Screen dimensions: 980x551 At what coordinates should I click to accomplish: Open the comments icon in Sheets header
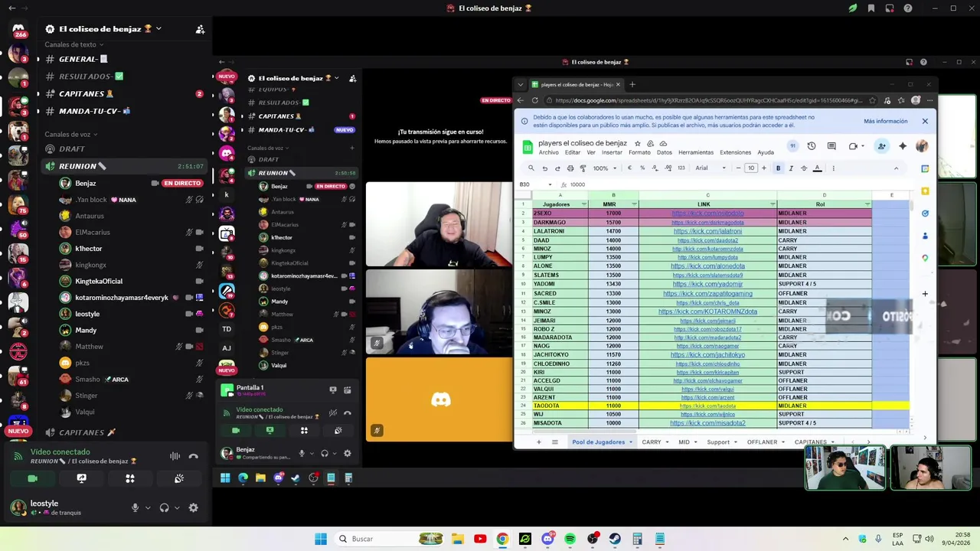tap(833, 146)
